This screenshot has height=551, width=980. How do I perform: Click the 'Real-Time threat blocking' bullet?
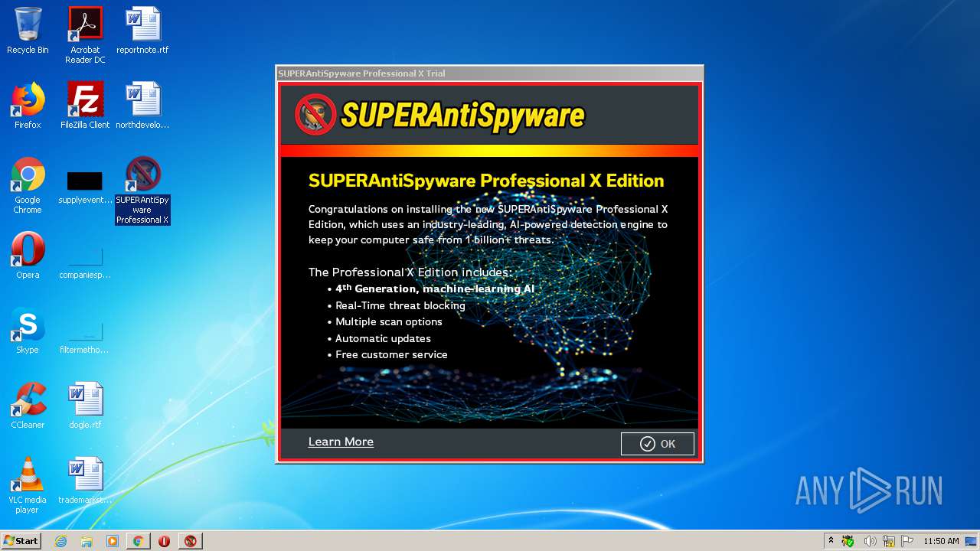[400, 305]
